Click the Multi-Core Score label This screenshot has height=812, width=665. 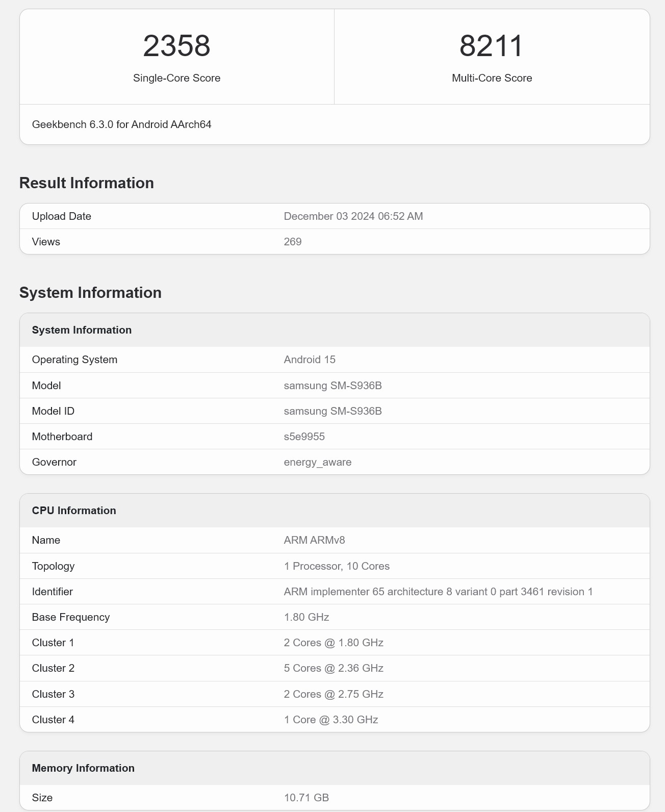(492, 78)
